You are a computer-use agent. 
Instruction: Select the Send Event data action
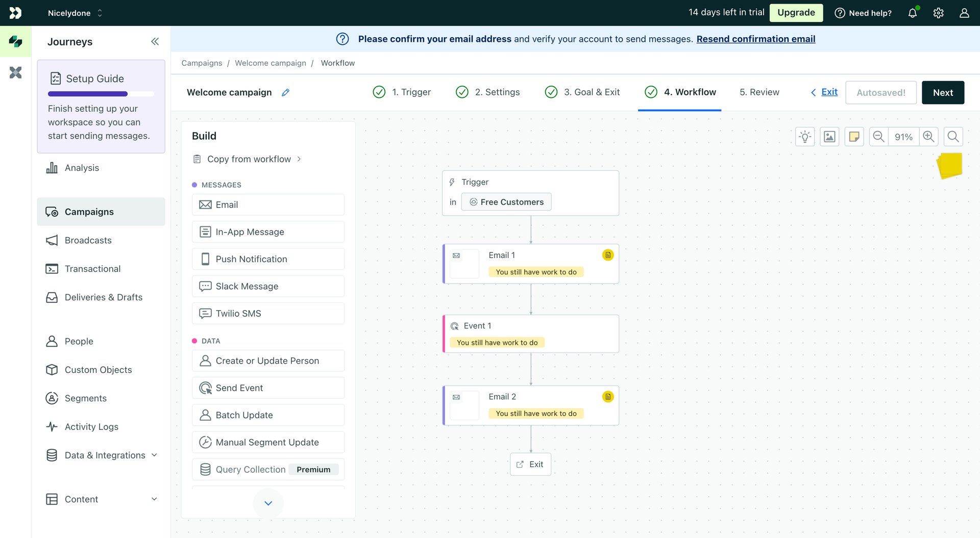click(268, 388)
